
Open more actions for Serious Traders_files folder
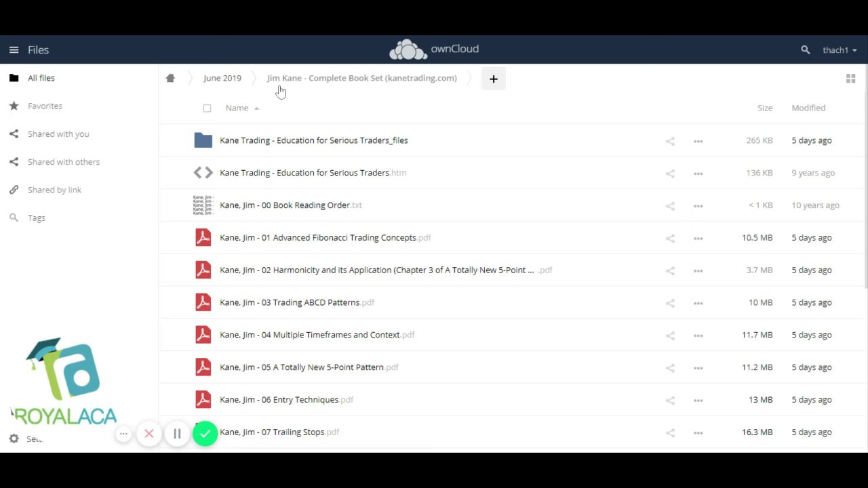click(698, 141)
